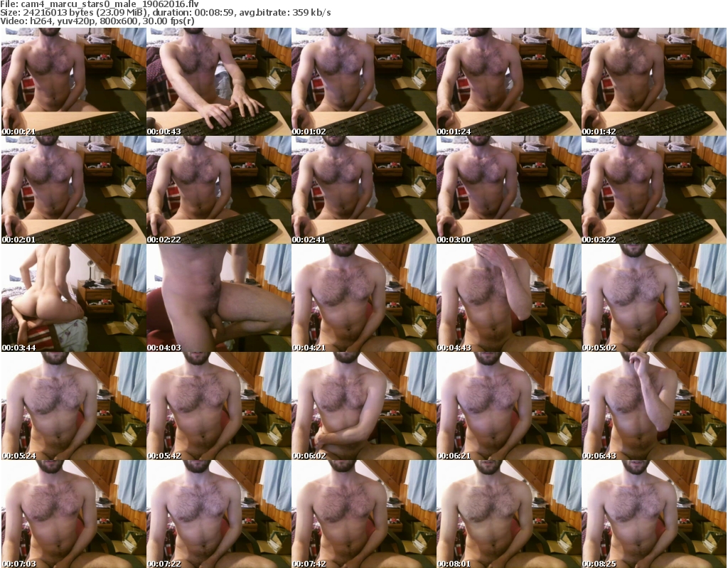
Task: Open the thumbnail stamped 00:00:21
Action: click(x=73, y=82)
